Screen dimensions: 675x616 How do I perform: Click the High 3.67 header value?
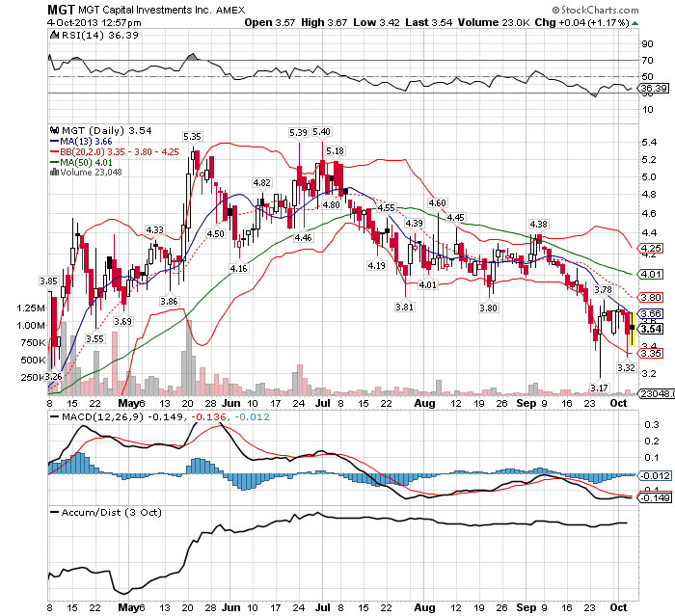pos(324,22)
